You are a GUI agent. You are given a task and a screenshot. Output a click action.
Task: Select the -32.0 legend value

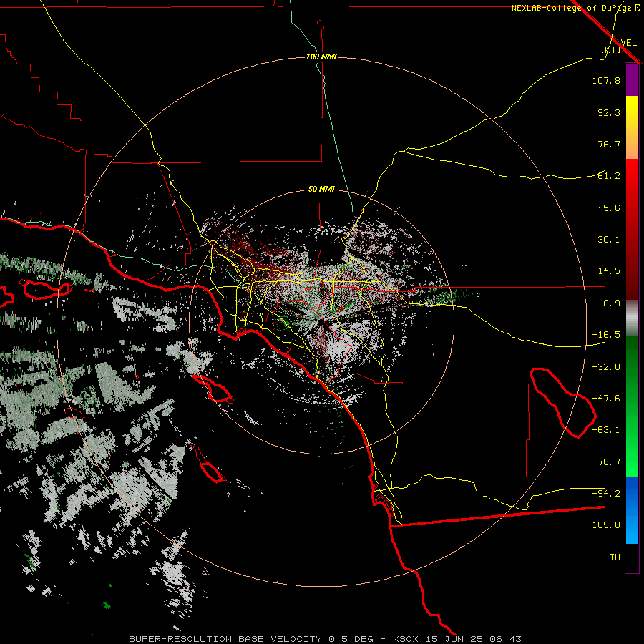pos(606,367)
